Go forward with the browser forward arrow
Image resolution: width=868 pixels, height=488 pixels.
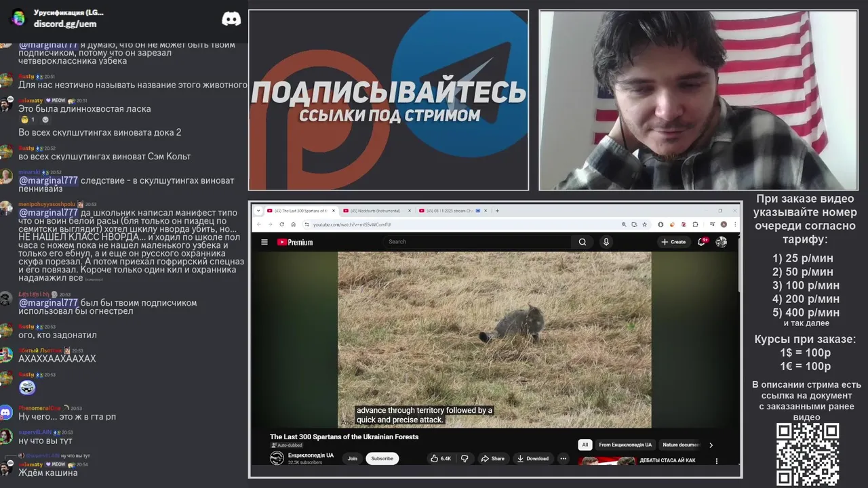click(270, 224)
